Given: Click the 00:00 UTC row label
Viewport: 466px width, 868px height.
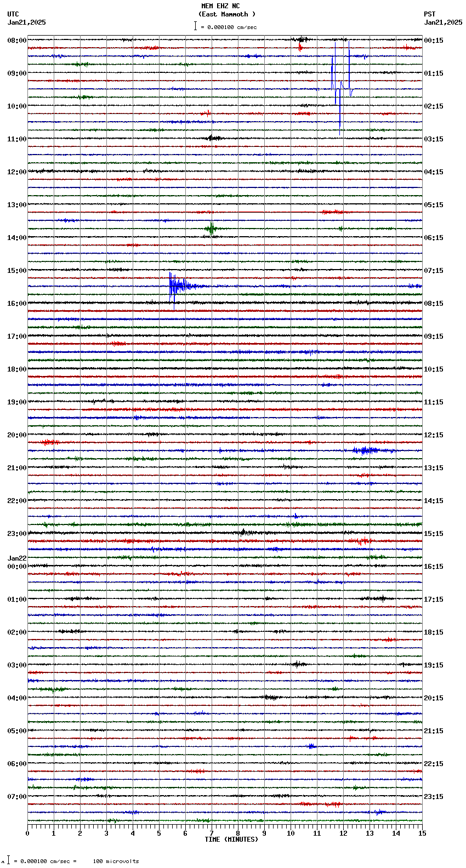Looking at the screenshot, I should pos(17,567).
